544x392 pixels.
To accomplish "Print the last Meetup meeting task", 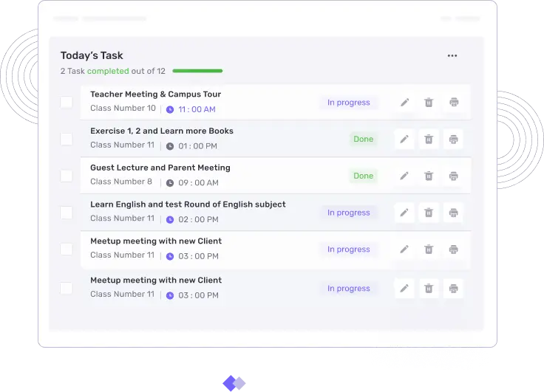I will [x=454, y=289].
